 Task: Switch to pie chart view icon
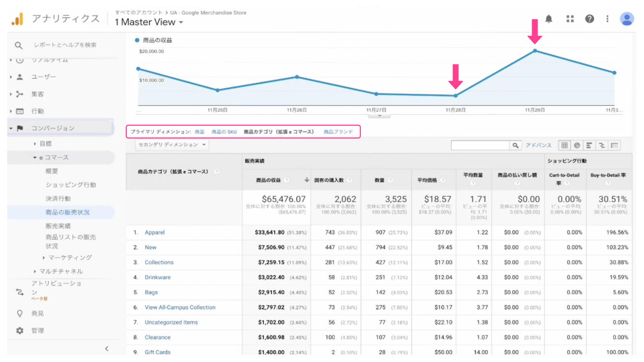click(x=577, y=145)
